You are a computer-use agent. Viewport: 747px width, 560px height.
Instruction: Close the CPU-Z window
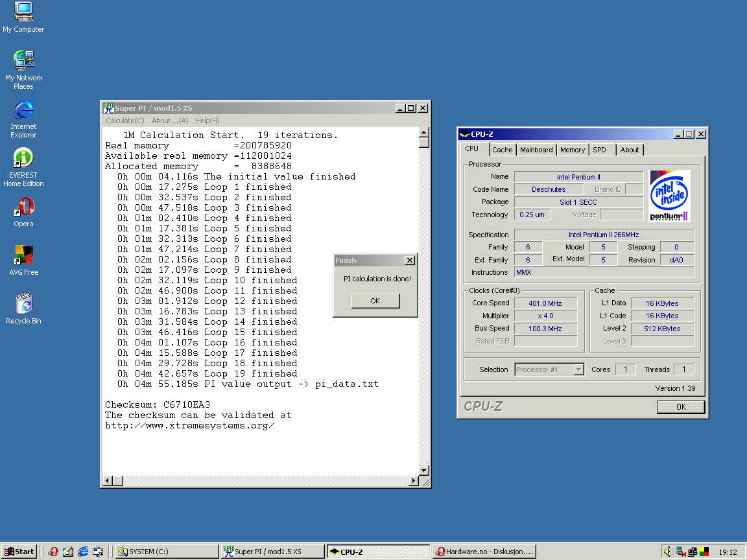[x=701, y=134]
